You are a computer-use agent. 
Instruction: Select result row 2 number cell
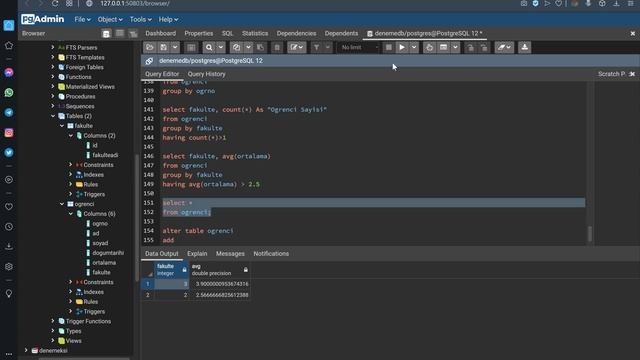[148, 295]
